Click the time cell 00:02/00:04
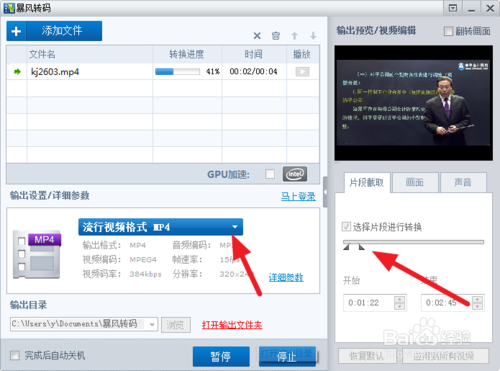This screenshot has width=500, height=371. [253, 72]
